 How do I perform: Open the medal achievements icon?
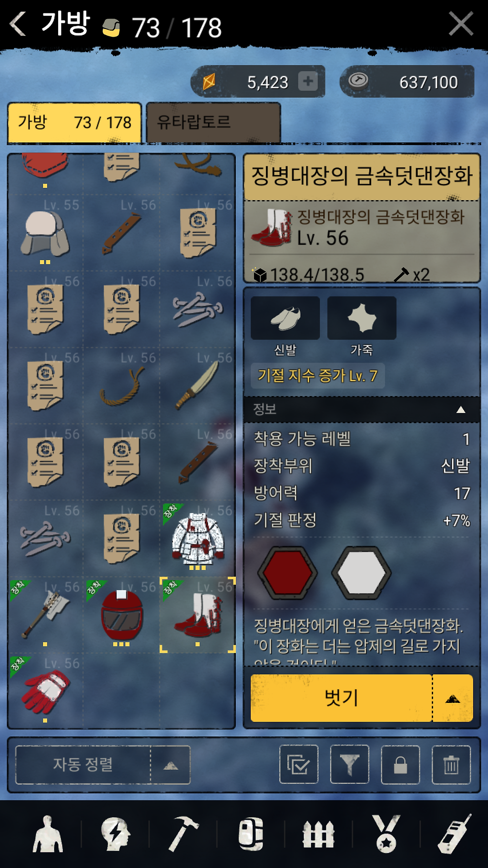click(386, 834)
